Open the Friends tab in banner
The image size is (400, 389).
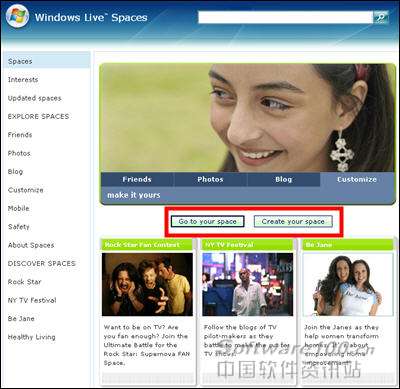pos(137,179)
